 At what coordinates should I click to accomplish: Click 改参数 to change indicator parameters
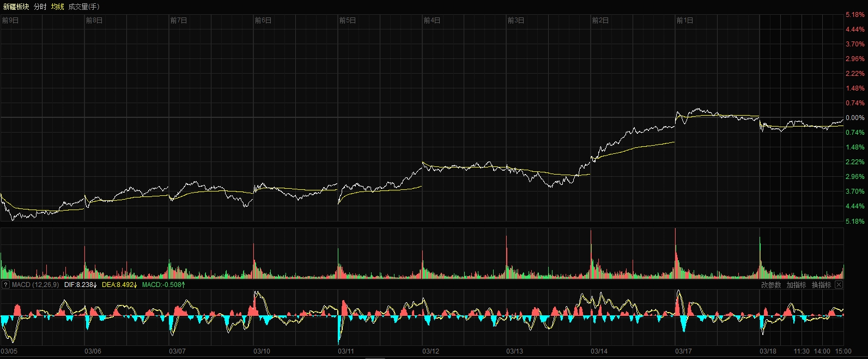tap(771, 285)
